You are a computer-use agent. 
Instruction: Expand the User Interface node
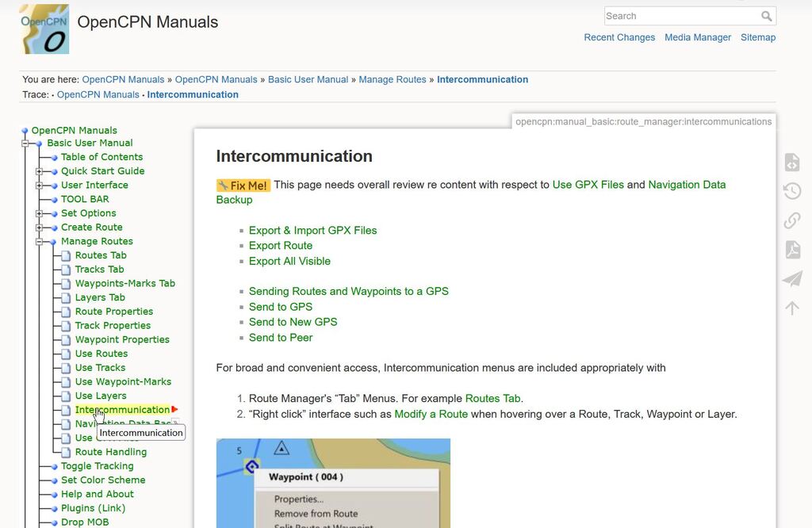click(x=39, y=186)
